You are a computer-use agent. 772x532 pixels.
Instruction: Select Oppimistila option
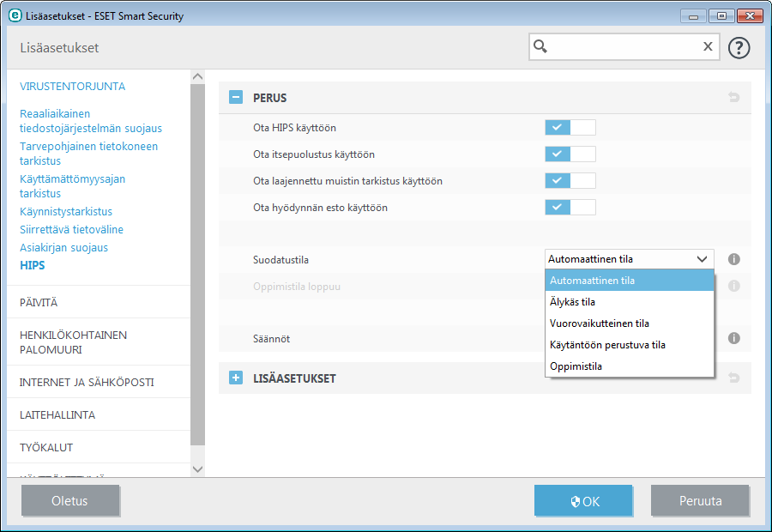pos(630,366)
